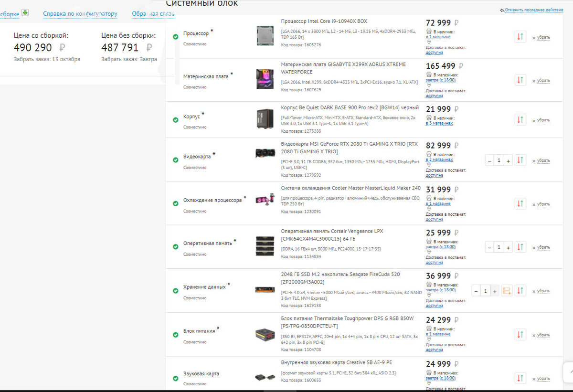Click the replace arrows icon in Видеокарта row
The image size is (573, 392).
pyautogui.click(x=520, y=160)
